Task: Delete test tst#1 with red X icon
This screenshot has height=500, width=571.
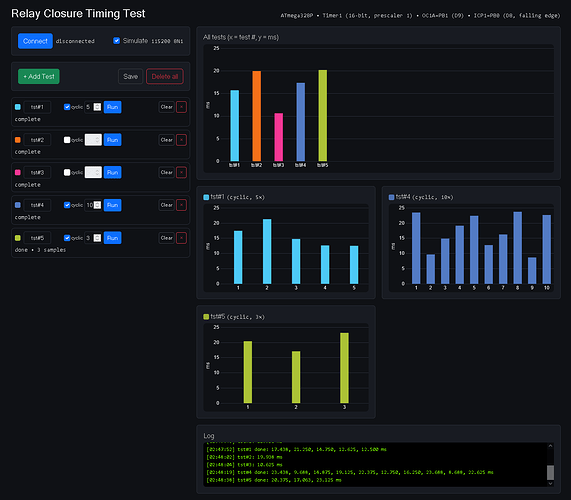Action: tap(181, 107)
